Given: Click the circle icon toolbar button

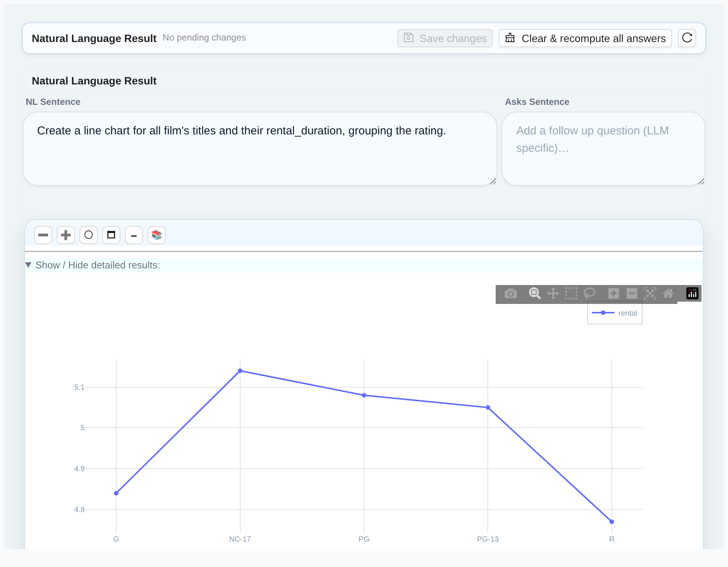Looking at the screenshot, I should point(89,235).
